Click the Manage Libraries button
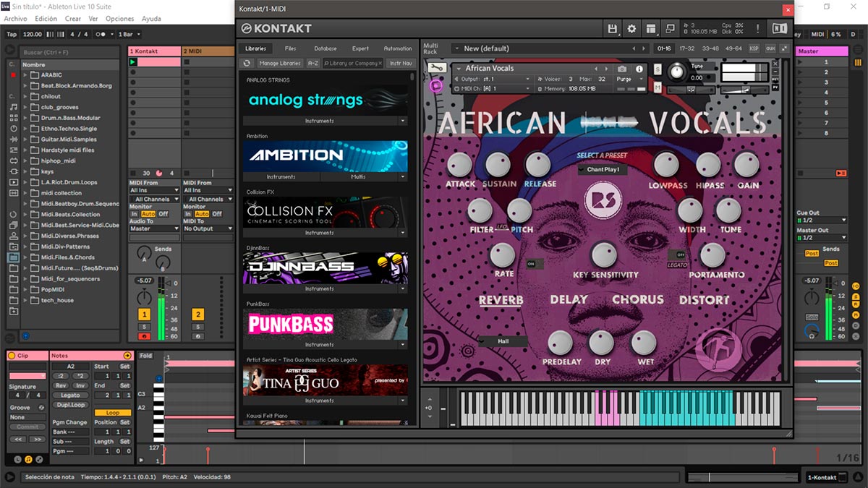 click(279, 63)
